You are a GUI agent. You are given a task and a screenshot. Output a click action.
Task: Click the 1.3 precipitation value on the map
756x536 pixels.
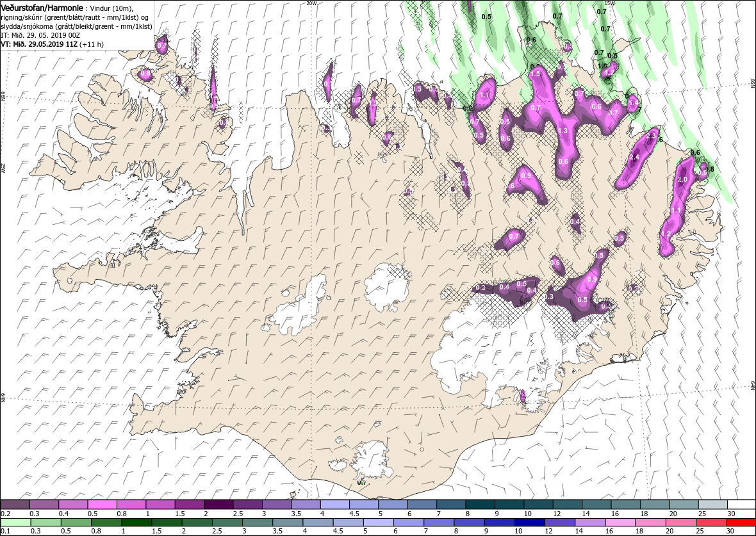click(563, 131)
